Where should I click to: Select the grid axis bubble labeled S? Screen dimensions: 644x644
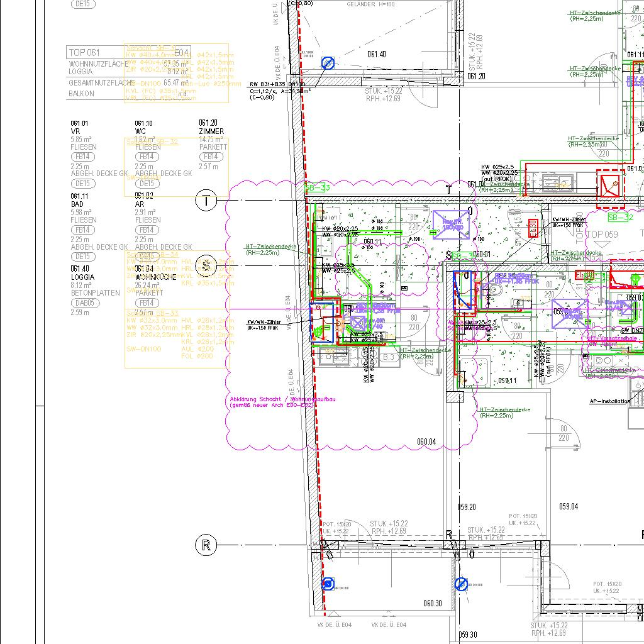(206, 264)
